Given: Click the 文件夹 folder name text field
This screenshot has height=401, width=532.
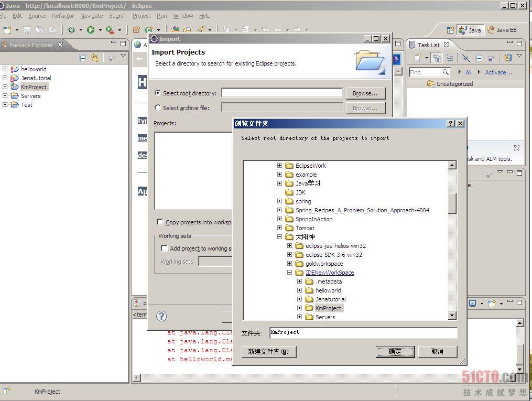Looking at the screenshot, I should tap(363, 333).
